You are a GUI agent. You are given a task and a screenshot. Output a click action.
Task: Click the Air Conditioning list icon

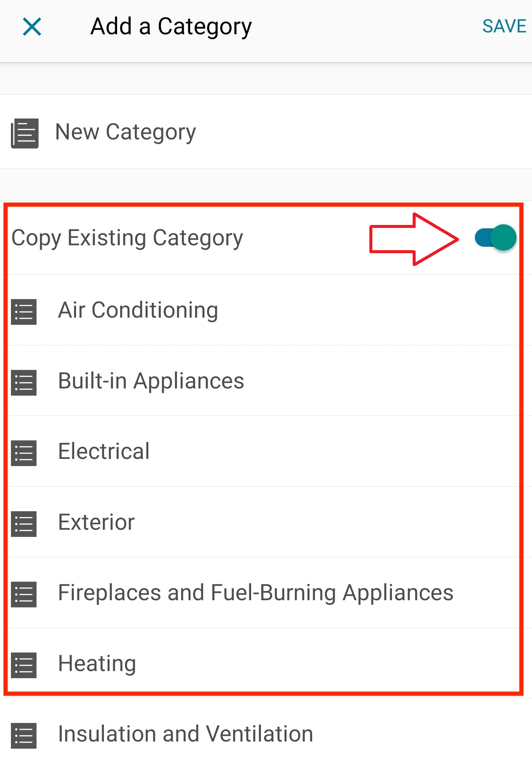coord(24,312)
